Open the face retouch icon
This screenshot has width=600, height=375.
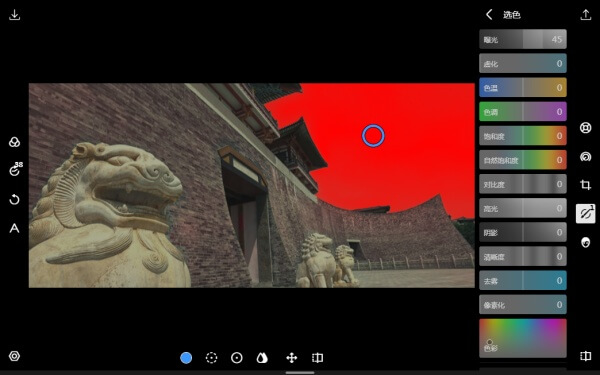585,242
